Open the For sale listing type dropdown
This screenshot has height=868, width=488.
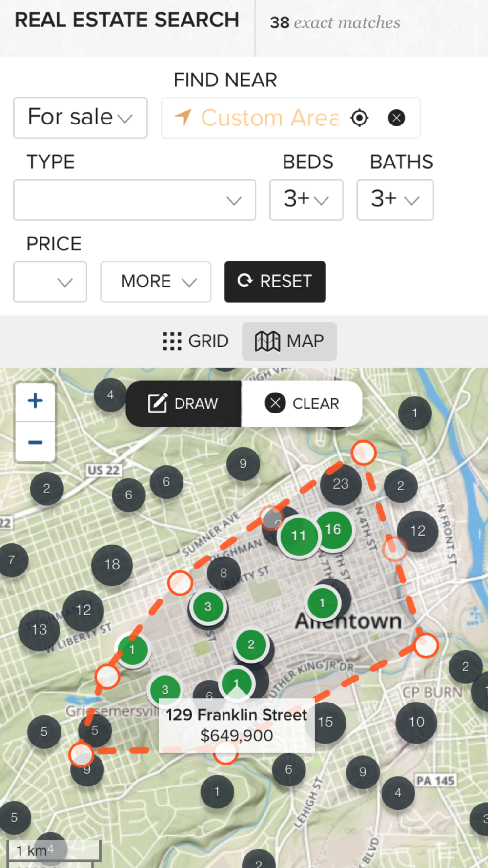[x=81, y=118]
